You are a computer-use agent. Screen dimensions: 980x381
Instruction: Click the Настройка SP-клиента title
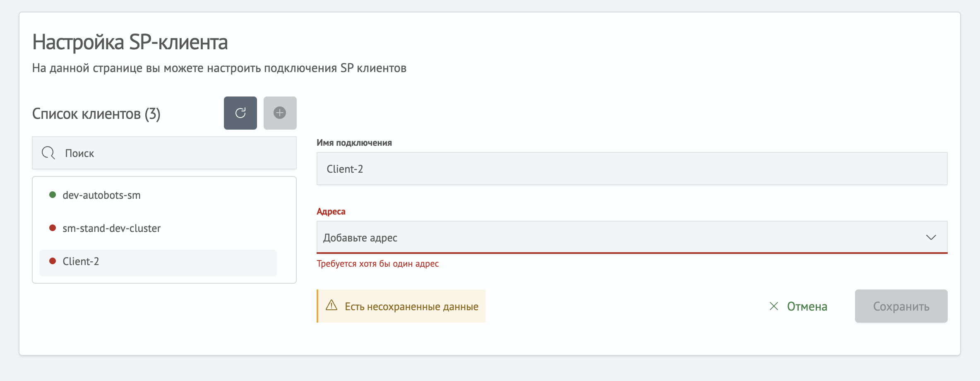(x=130, y=42)
